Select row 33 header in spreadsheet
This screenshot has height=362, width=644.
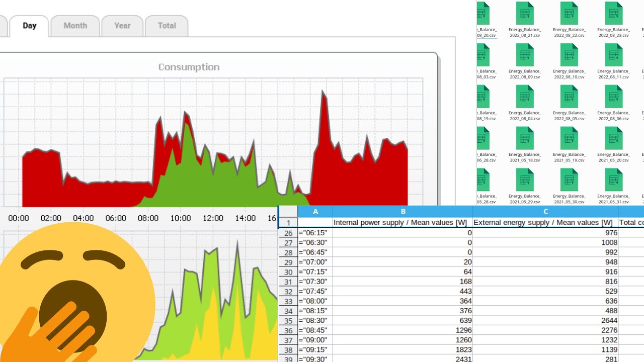coord(288,301)
